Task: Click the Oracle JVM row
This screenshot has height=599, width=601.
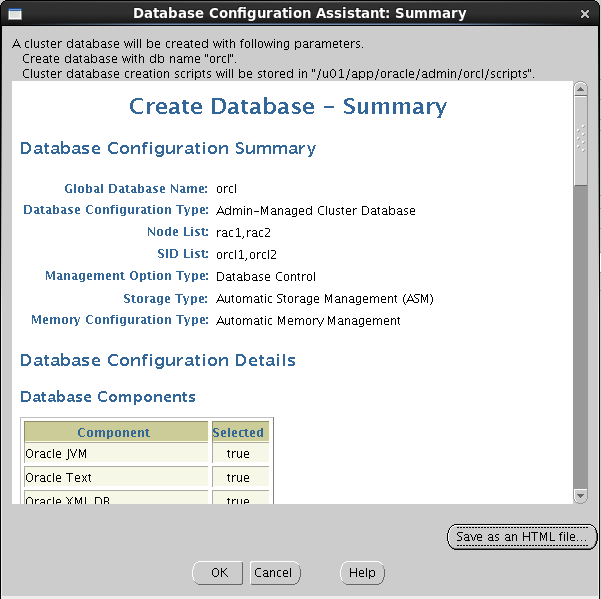Action: 146,454
